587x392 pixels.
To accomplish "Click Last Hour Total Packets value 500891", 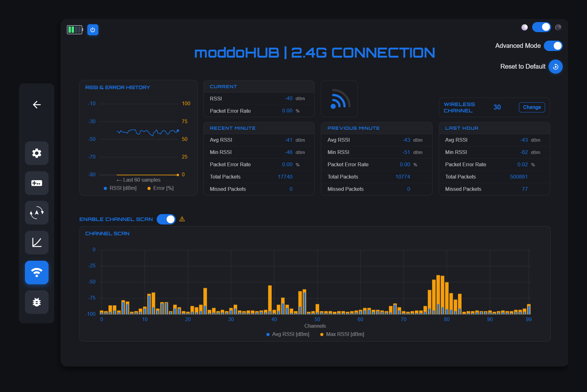I will click(x=519, y=177).
